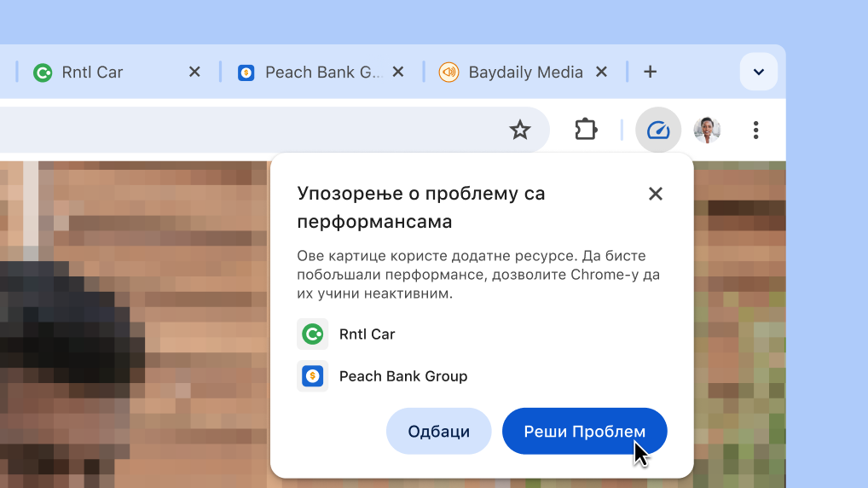This screenshot has height=488, width=868.
Task: Click the Baydaily Media tab favicon
Action: point(448,73)
